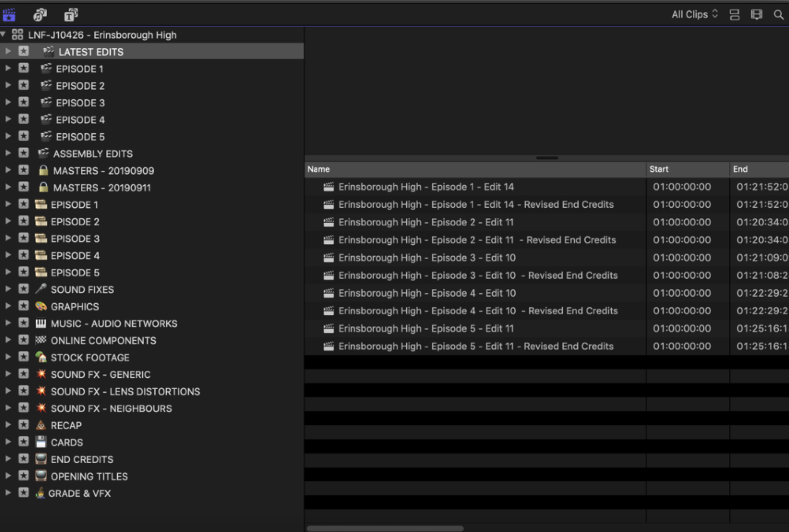
Task: Select Episode 3 - Edit 10 project
Action: coord(427,258)
